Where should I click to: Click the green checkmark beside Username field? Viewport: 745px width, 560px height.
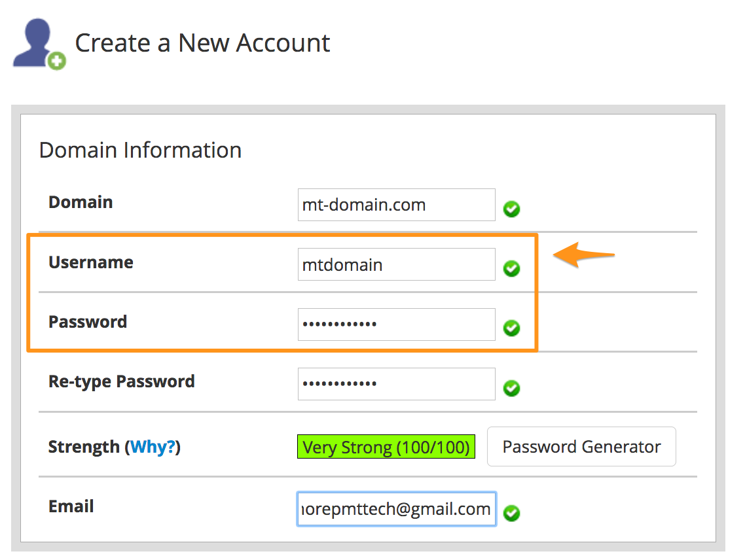coord(511,269)
